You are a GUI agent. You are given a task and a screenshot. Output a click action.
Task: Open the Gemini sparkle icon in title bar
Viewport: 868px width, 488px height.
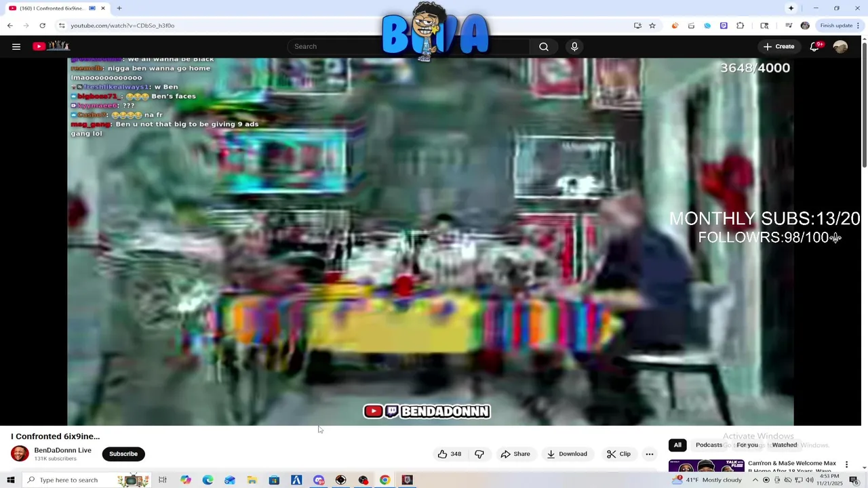791,8
